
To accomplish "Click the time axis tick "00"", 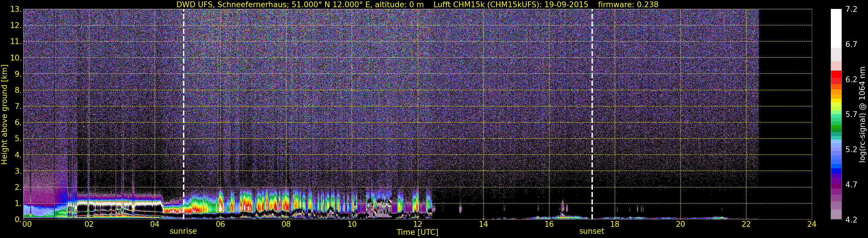I will pyautogui.click(x=27, y=224).
